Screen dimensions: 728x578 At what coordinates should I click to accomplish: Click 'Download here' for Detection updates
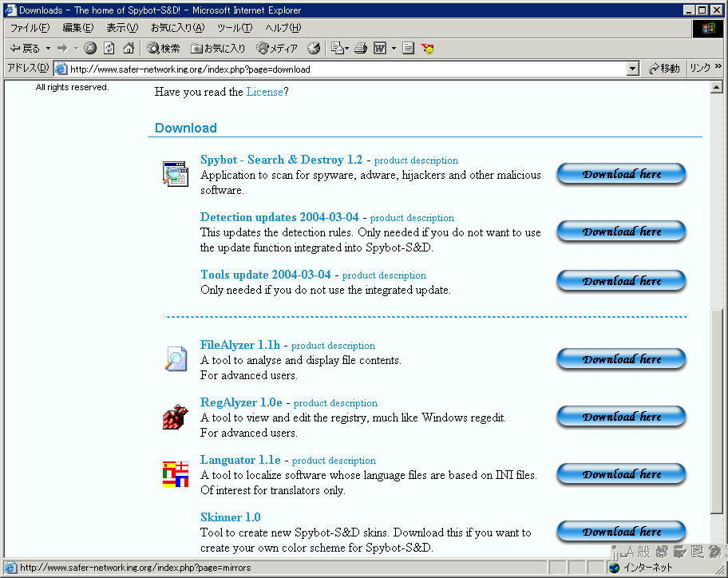(x=621, y=232)
